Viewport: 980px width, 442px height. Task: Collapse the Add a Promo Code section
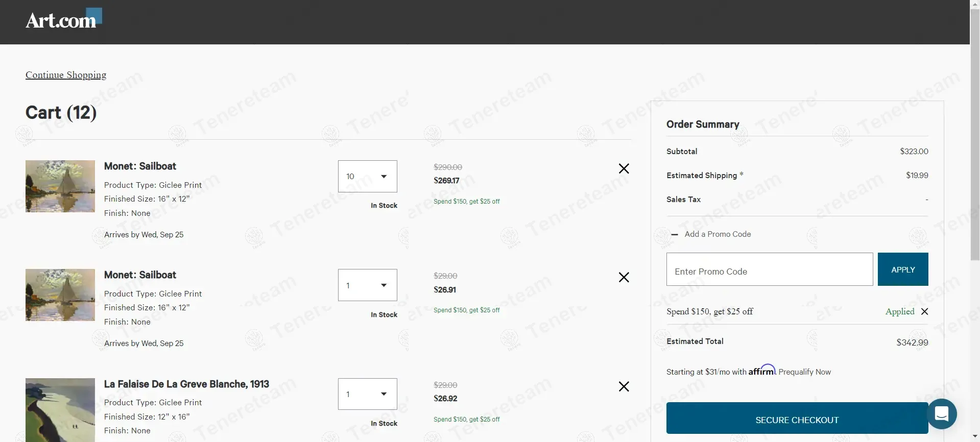675,234
